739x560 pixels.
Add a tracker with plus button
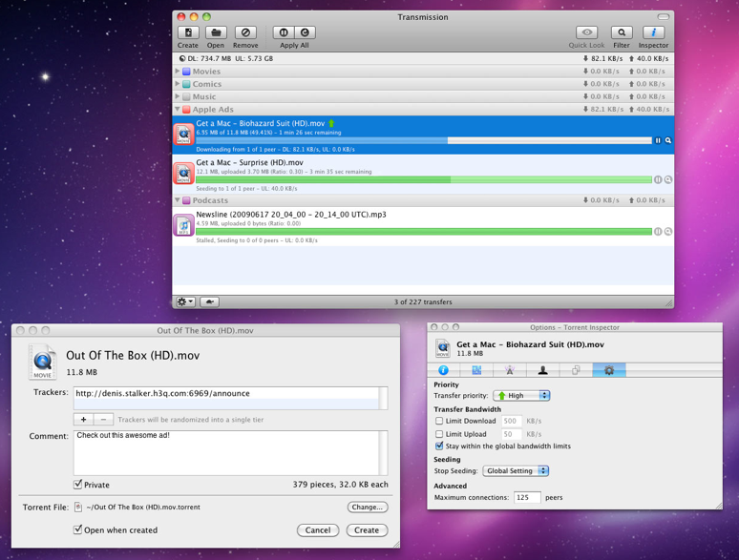tap(83, 419)
